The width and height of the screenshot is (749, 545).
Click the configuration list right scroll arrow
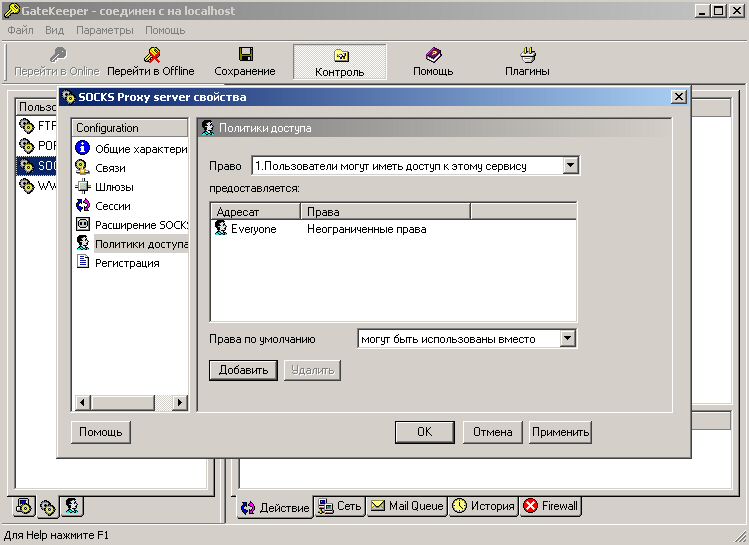coord(180,403)
